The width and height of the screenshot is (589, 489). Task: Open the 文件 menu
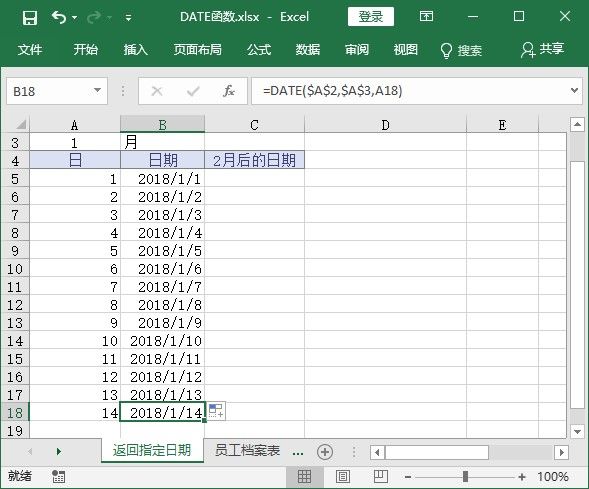tap(30, 50)
